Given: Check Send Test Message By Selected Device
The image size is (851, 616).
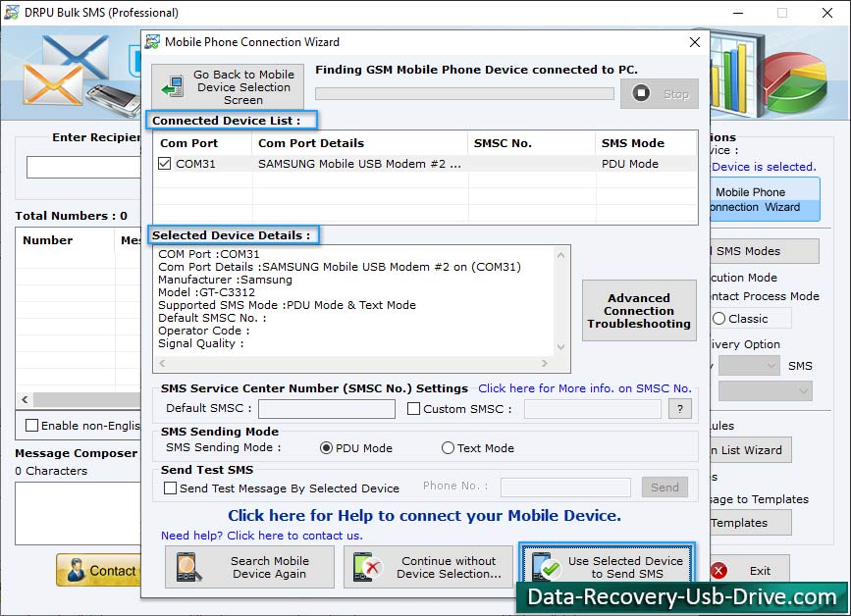Looking at the screenshot, I should (x=170, y=488).
